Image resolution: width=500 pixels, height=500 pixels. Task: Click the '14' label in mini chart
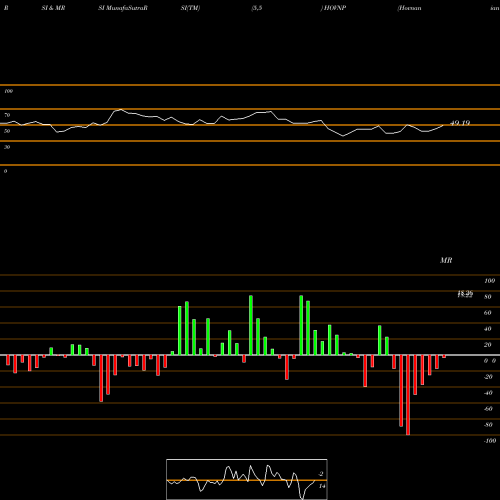pos(322,486)
